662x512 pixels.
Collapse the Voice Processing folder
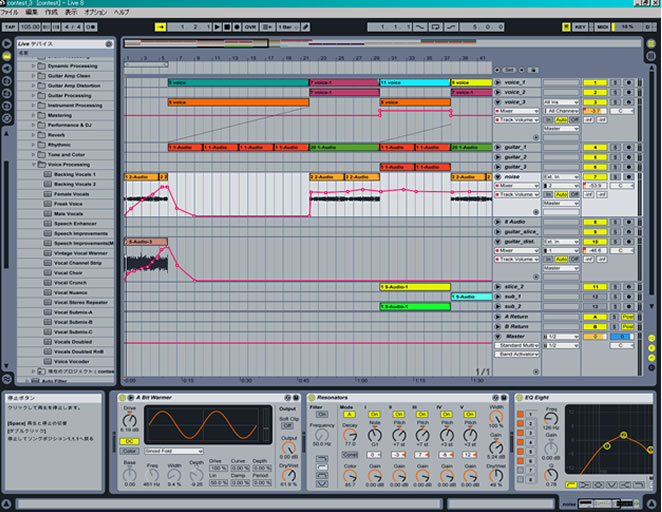[33, 165]
